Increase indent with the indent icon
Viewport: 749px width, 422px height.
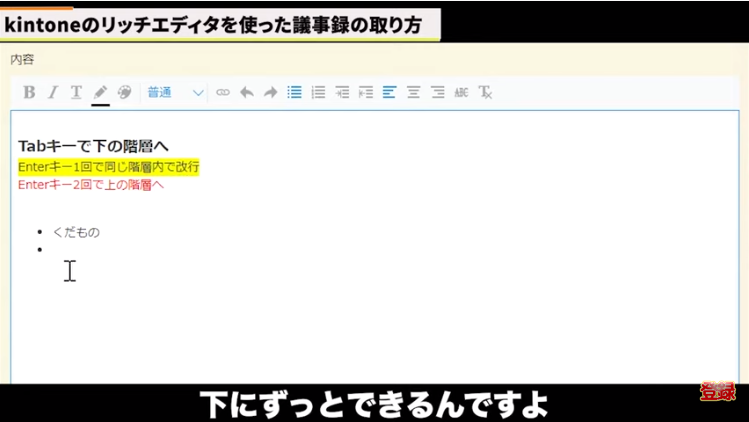(342, 92)
